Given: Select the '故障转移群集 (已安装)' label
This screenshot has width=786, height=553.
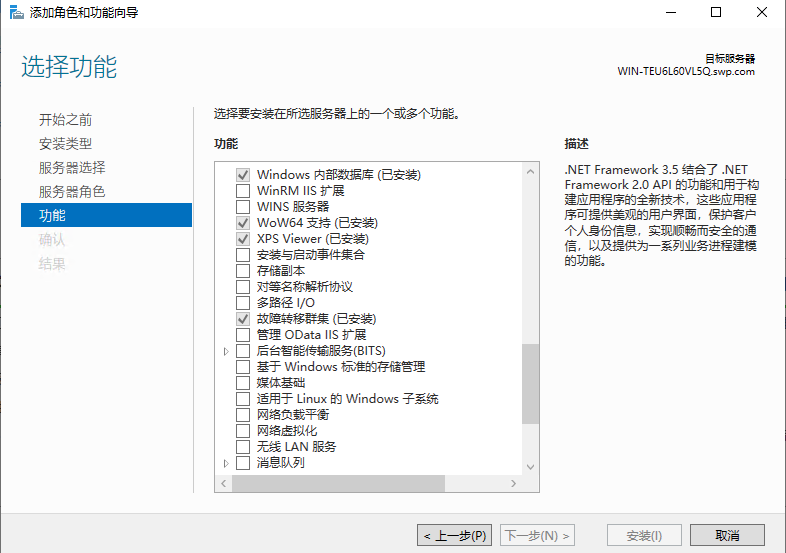Looking at the screenshot, I should (316, 319).
